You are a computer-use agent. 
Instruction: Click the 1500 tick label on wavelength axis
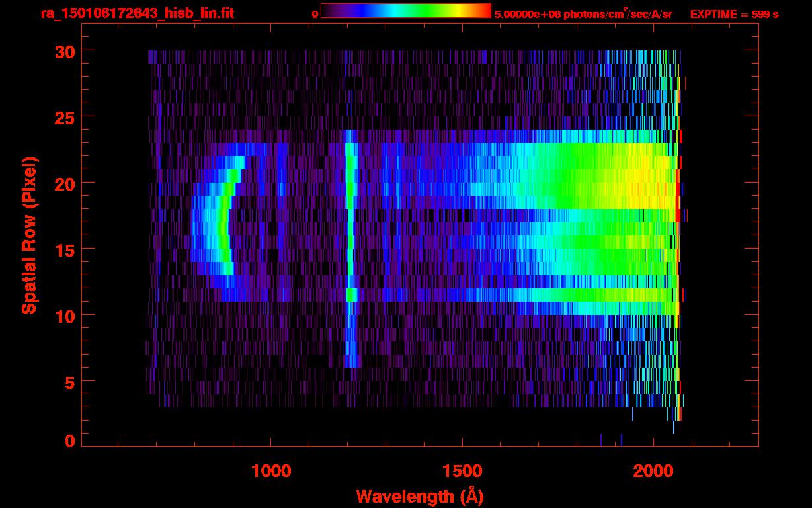pos(462,471)
